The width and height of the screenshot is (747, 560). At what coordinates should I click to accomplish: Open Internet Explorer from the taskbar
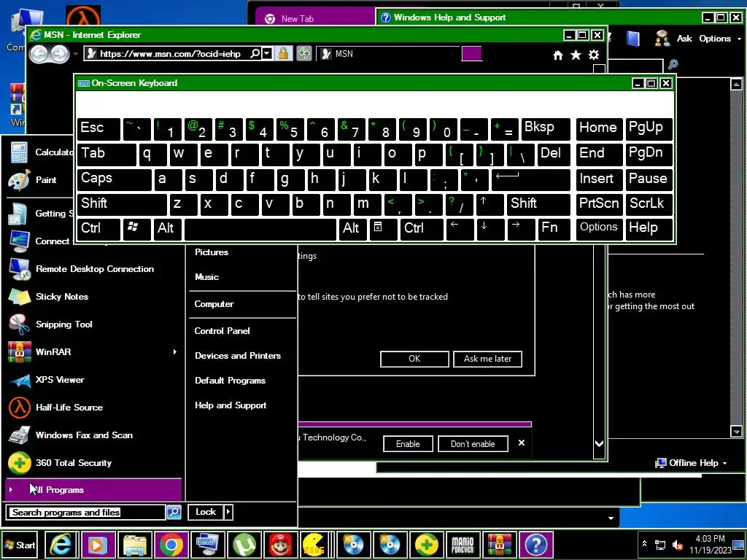[61, 544]
